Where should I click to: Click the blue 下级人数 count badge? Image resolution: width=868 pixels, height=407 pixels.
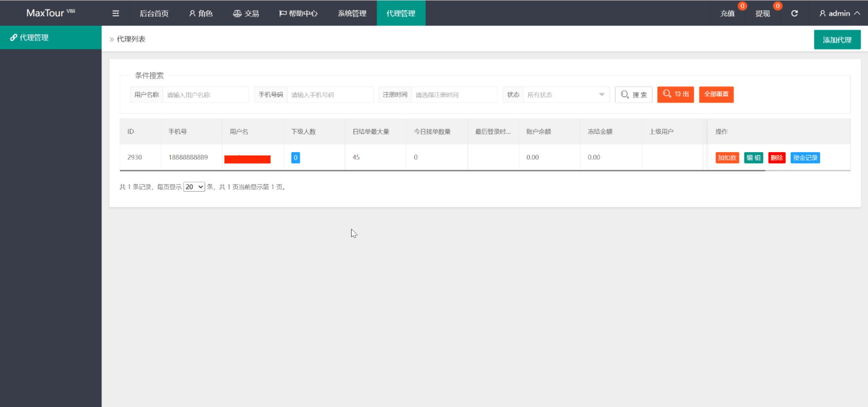coord(295,158)
